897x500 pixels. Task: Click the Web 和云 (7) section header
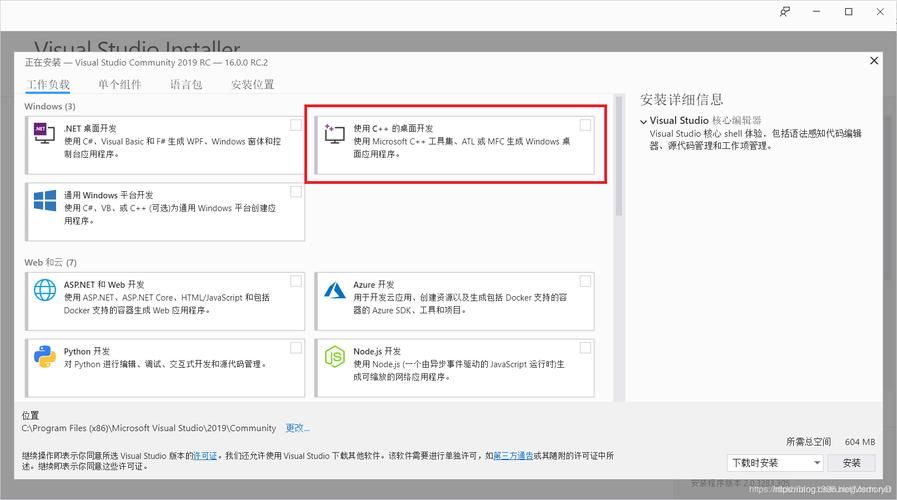(50, 263)
